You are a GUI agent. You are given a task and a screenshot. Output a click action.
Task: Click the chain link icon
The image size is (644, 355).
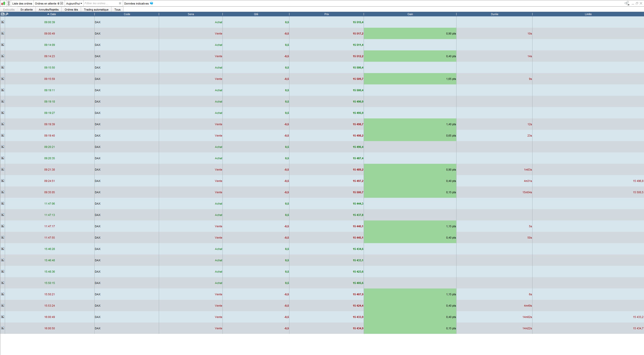pyautogui.click(x=9, y=3)
